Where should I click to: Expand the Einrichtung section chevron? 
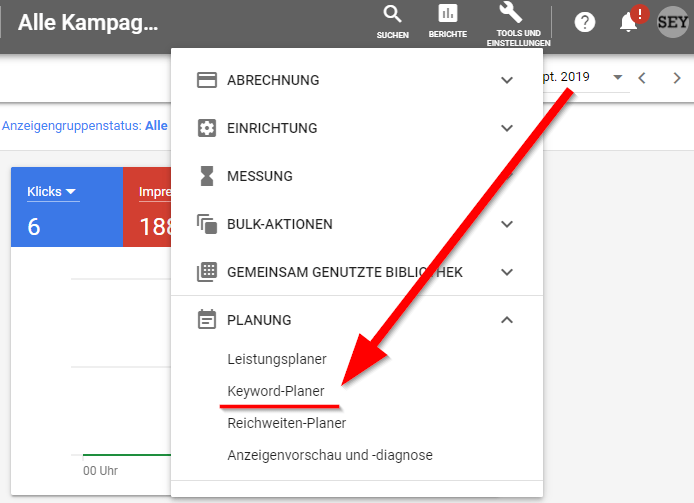pos(507,128)
